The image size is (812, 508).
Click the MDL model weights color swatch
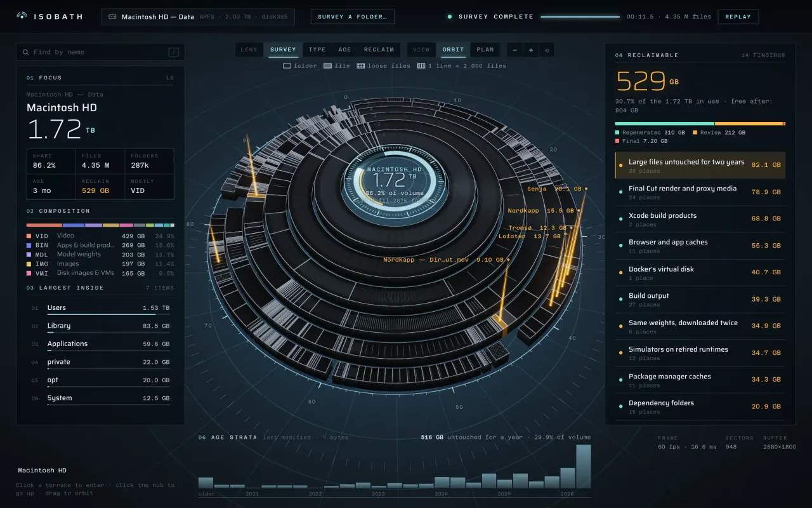coord(29,255)
